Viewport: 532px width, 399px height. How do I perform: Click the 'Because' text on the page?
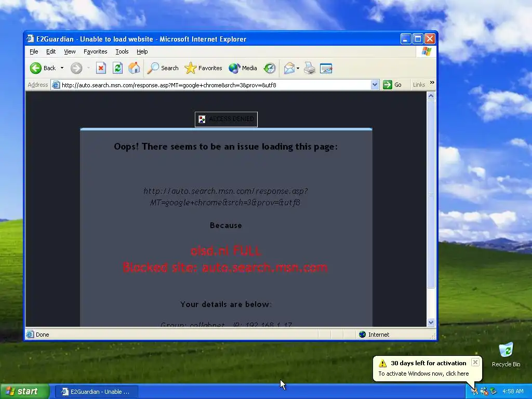pos(225,225)
